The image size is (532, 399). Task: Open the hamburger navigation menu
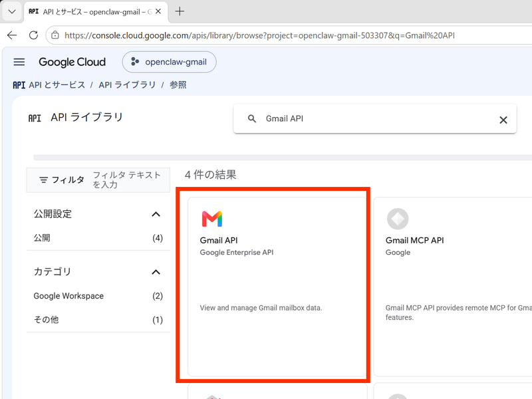point(19,62)
